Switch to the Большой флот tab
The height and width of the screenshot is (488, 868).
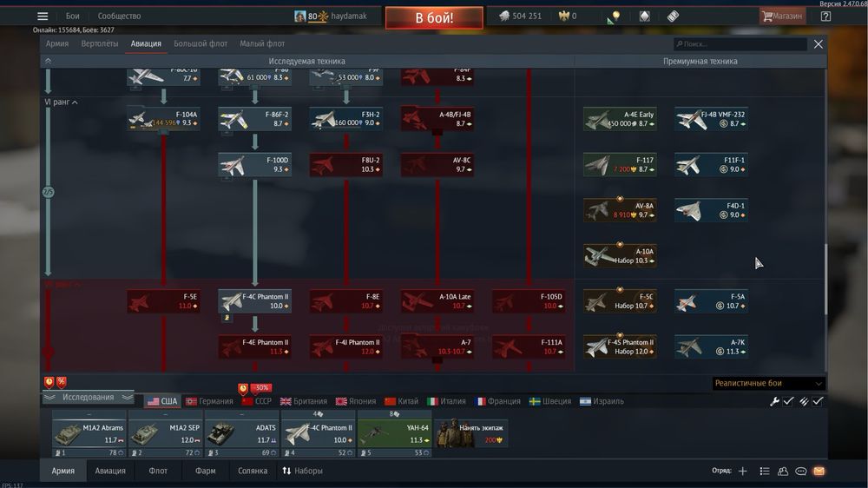click(x=201, y=43)
